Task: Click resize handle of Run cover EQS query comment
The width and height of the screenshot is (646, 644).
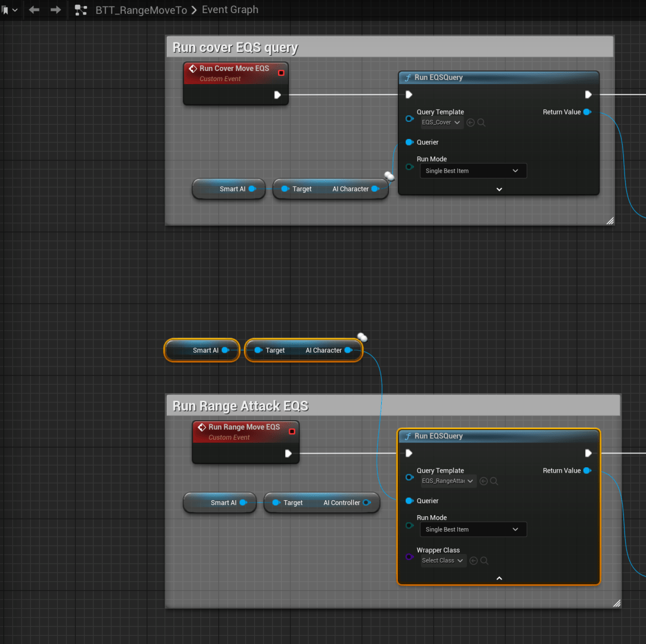Action: [x=610, y=221]
